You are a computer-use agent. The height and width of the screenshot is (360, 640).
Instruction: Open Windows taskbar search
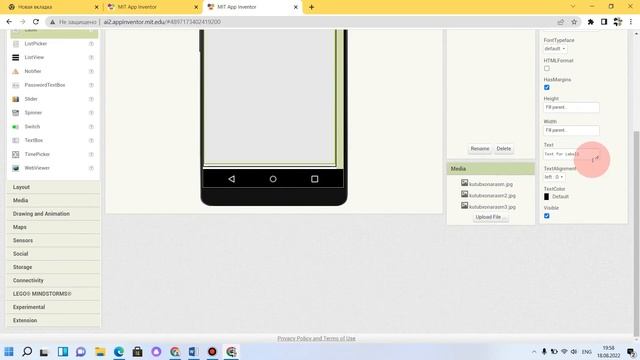click(x=27, y=351)
